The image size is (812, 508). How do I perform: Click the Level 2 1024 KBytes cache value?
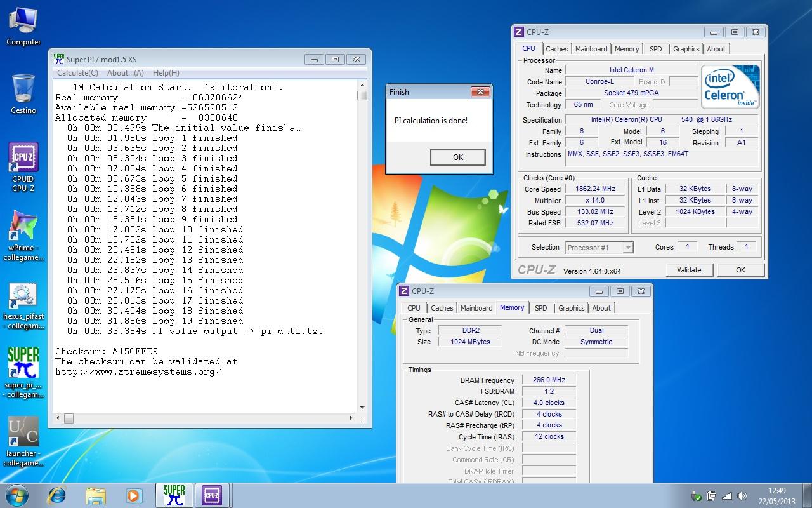(x=695, y=212)
